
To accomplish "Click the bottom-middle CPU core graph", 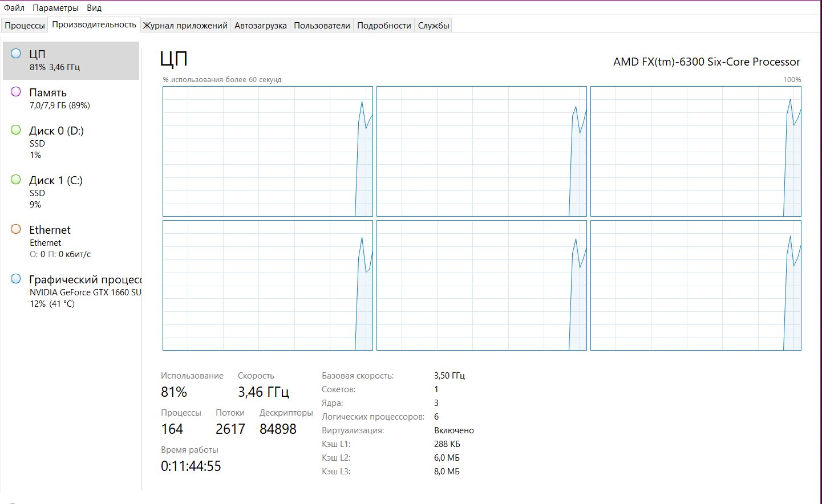I will click(481, 285).
